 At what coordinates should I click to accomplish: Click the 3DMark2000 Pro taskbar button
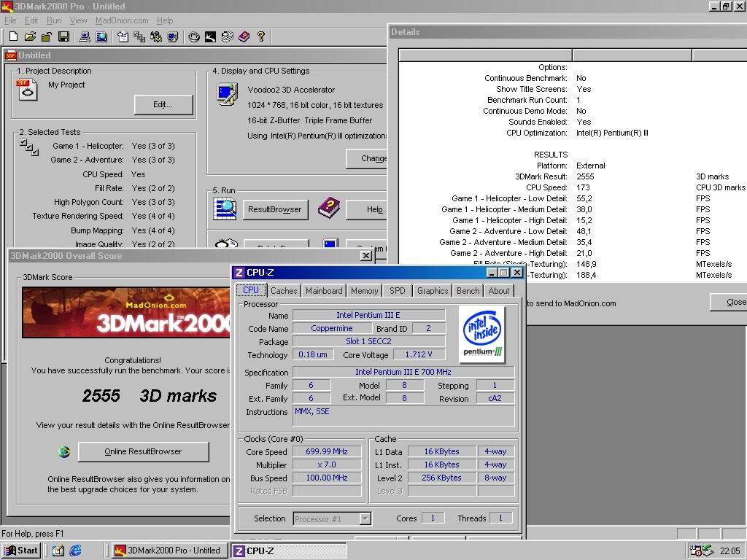tap(169, 551)
